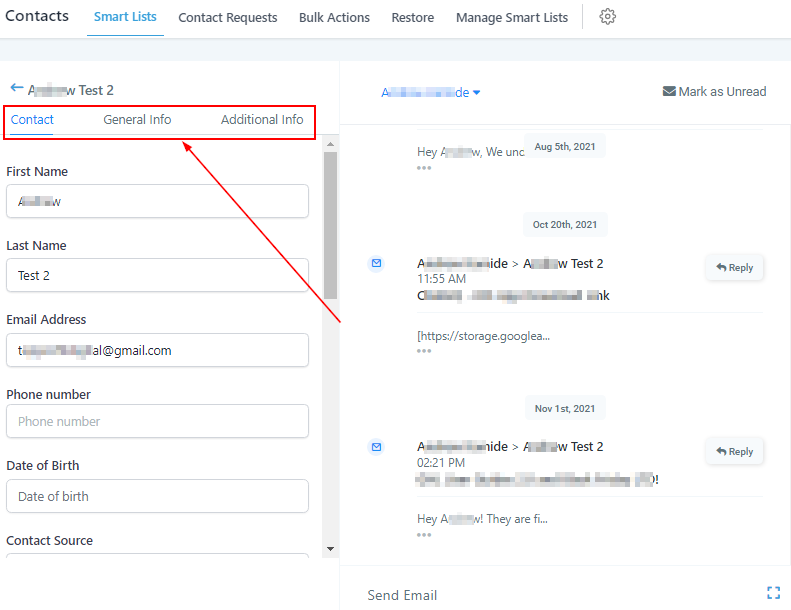This screenshot has width=791, height=610.
Task: Reply to the 02:21 PM email
Action: click(735, 452)
